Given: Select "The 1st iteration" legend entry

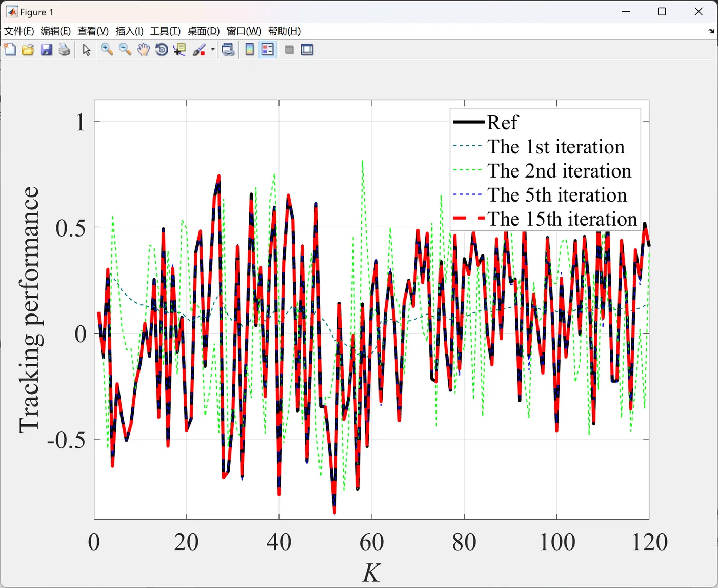Looking at the screenshot, I should coord(539,147).
